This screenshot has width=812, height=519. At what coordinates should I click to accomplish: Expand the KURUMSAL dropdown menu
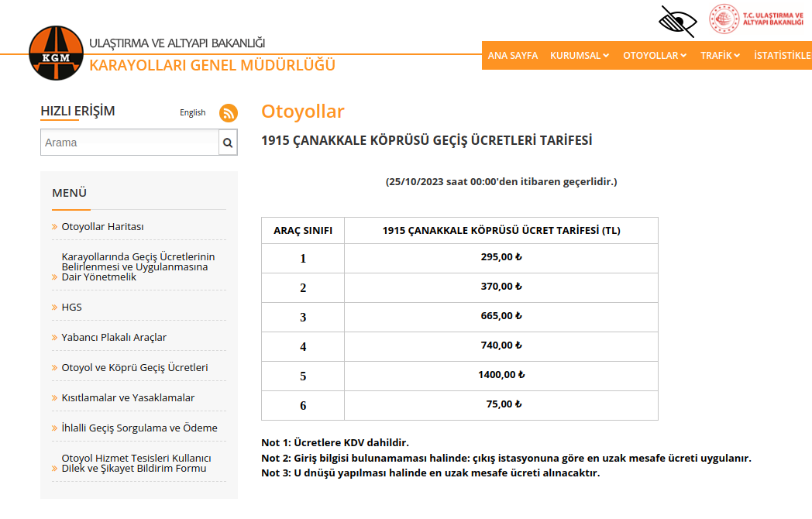click(x=580, y=56)
